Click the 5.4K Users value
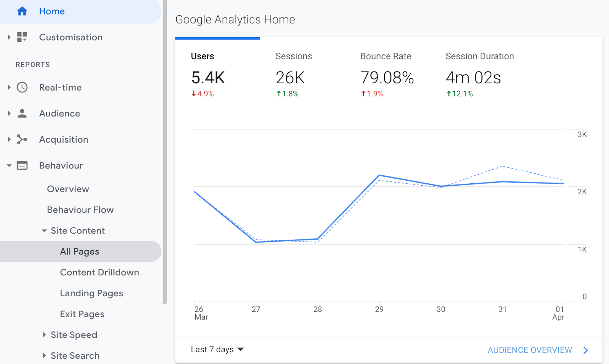609x364 pixels. click(208, 78)
